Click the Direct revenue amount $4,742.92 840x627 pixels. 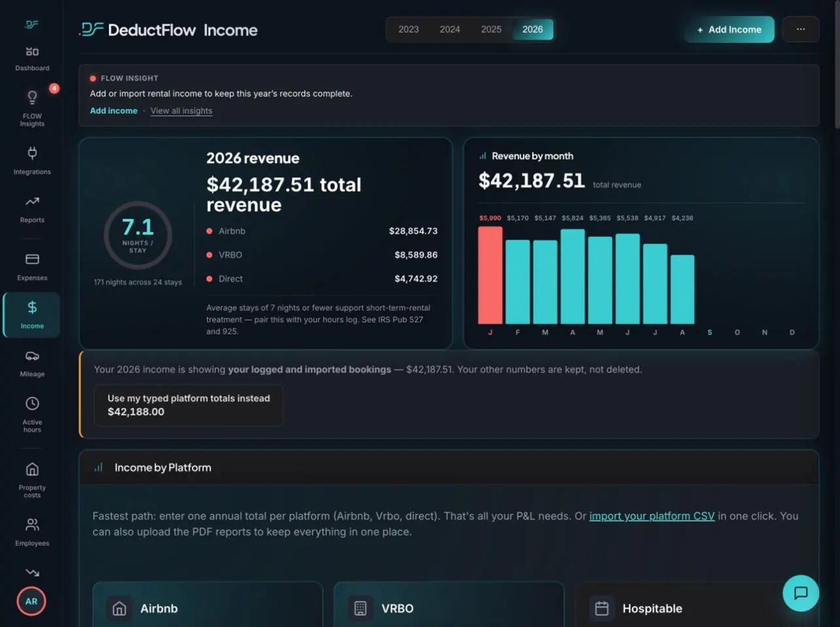pos(416,279)
